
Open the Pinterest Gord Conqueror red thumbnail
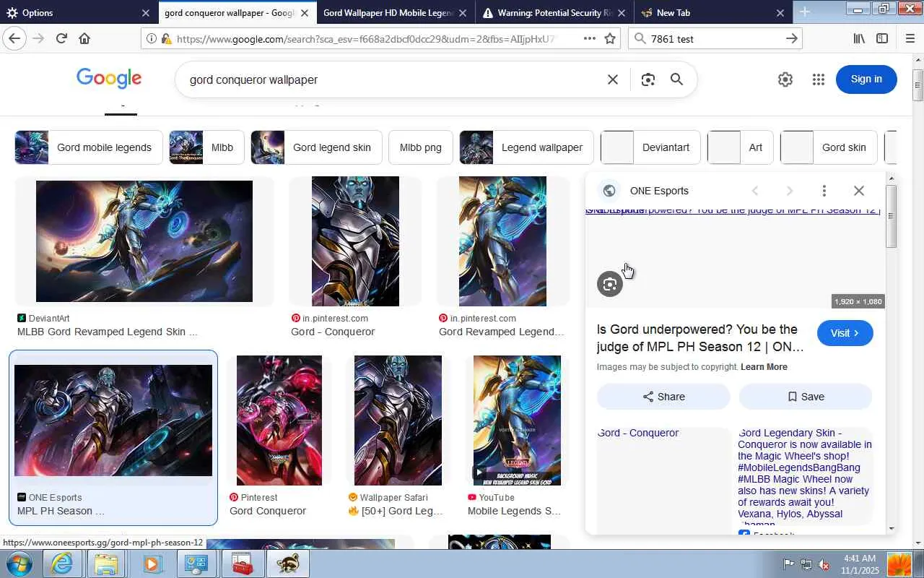tap(279, 420)
